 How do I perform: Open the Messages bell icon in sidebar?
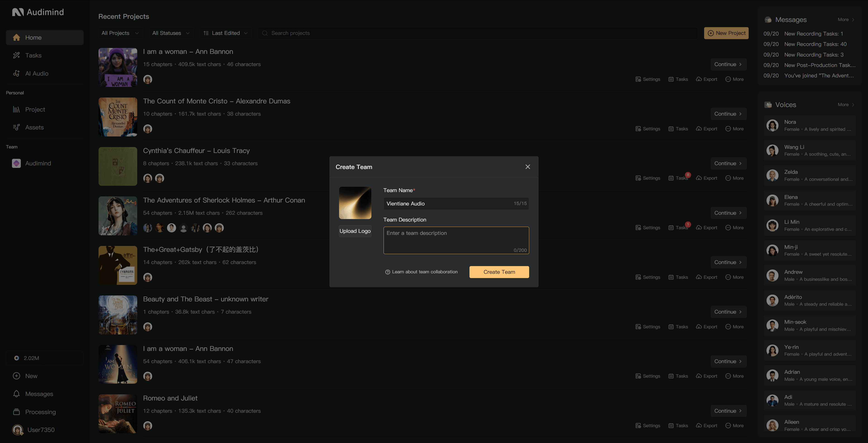tap(16, 394)
